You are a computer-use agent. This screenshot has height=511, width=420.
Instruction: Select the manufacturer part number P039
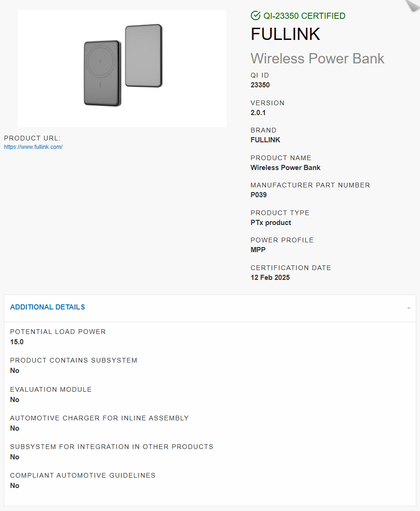tap(258, 195)
